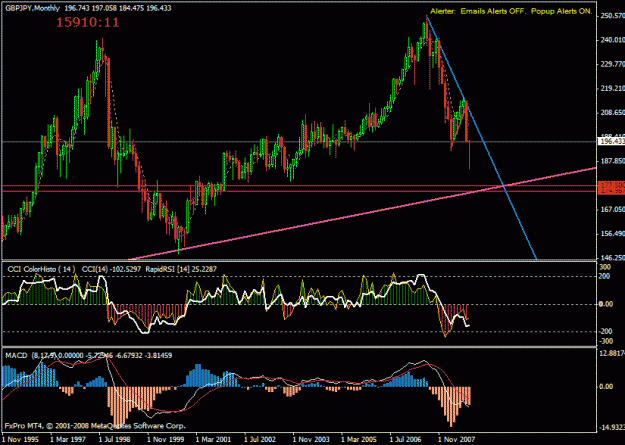Click the 1 Nov 1995 date label

[21, 439]
